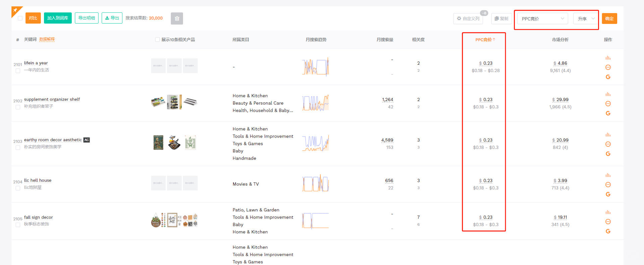Viewport: 644px width, 265px height.
Task: Open bar chart icon for lifein a year
Action: (608, 58)
